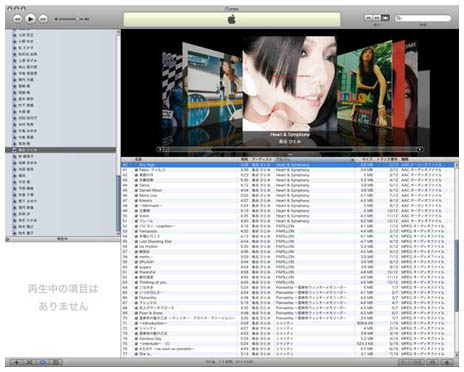Click the eject disc button
This screenshot has height=372, width=464.
pos(447,362)
